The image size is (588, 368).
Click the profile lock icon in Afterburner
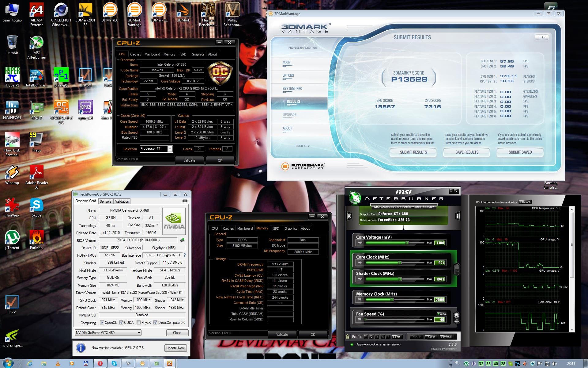click(x=348, y=336)
